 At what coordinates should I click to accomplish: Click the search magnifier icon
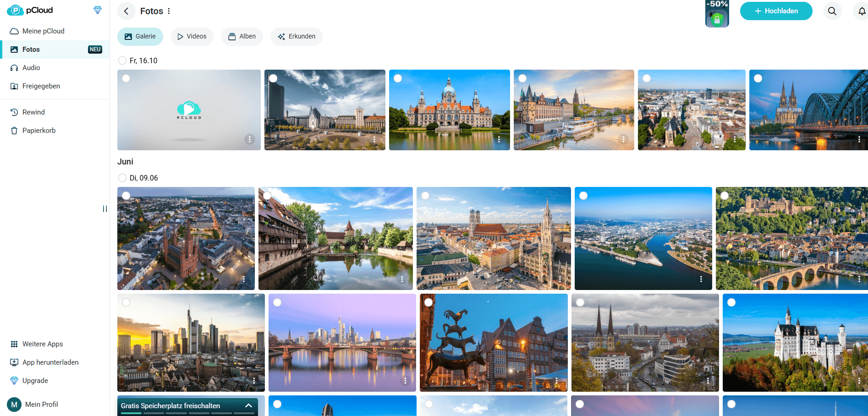832,11
